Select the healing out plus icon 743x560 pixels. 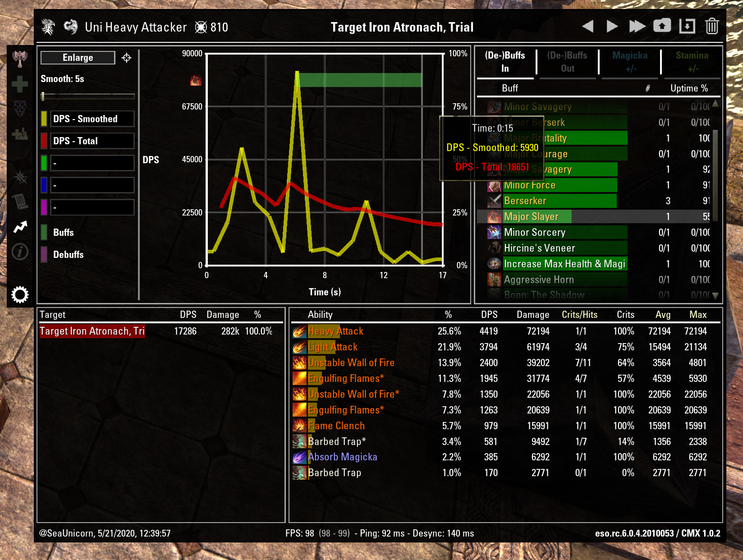[20, 84]
